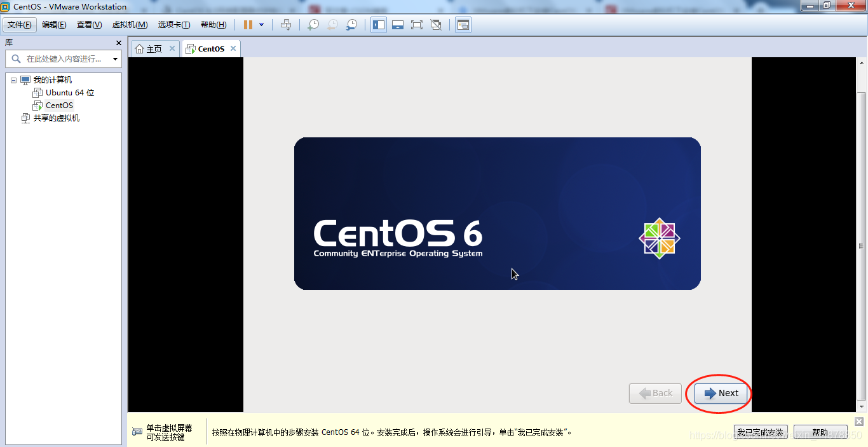Click the VM view vertical scrollbar
Viewport: 868px width, 447px height.
(x=862, y=245)
